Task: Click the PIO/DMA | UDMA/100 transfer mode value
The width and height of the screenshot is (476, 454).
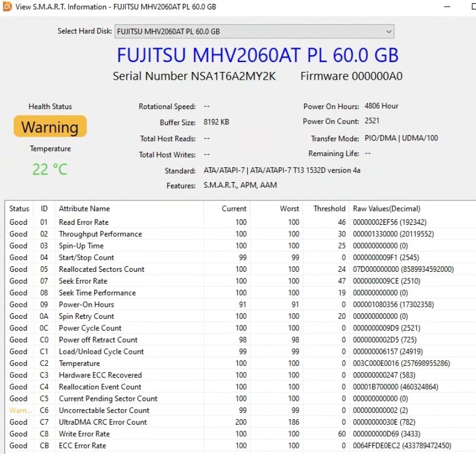Action: click(401, 138)
